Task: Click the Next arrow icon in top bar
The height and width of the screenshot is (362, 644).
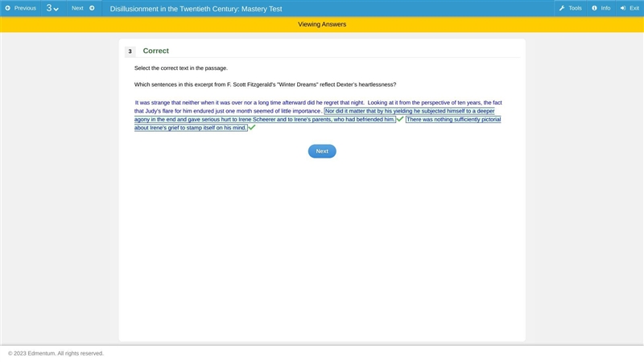Action: pos(92,8)
